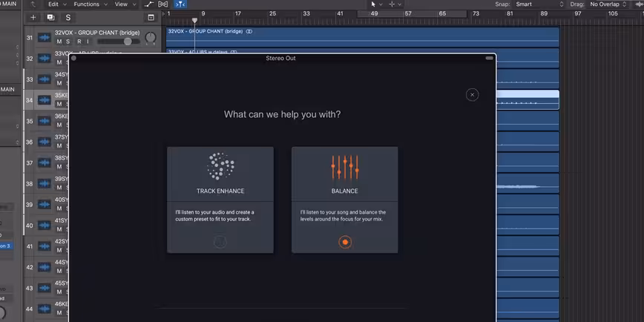Record-enable track 32VOX - GROUP CHANT
Screen dimensions: 644x322
click(x=79, y=42)
